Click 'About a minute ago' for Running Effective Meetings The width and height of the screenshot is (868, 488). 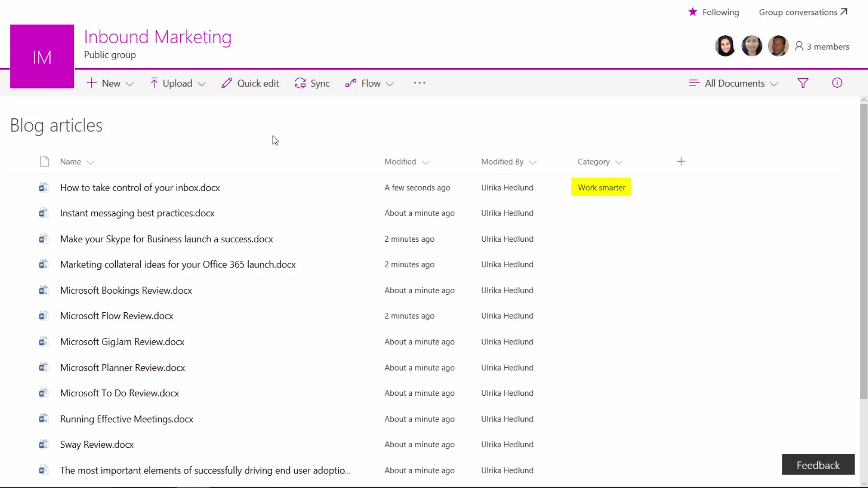[x=420, y=419]
